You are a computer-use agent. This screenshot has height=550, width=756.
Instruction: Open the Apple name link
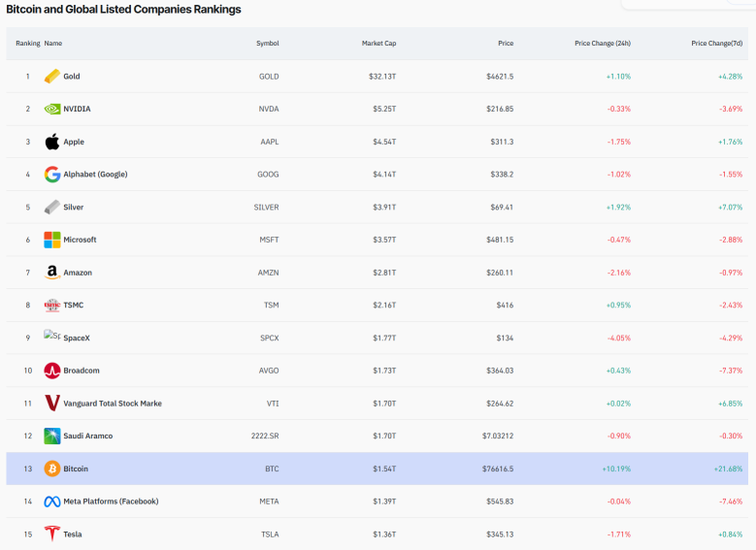(x=74, y=142)
